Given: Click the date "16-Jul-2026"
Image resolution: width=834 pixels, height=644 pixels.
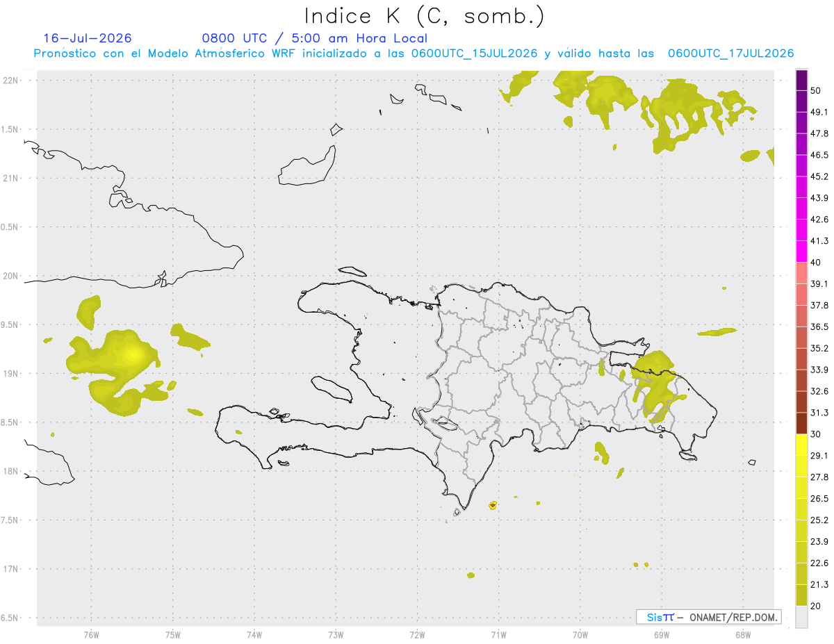Looking at the screenshot, I should pyautogui.click(x=87, y=38).
